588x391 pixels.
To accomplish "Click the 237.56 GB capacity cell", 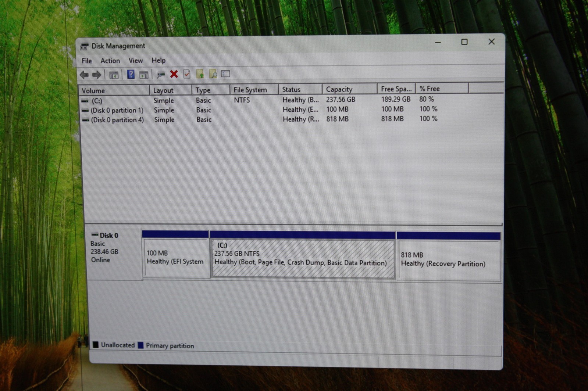I will coord(341,99).
